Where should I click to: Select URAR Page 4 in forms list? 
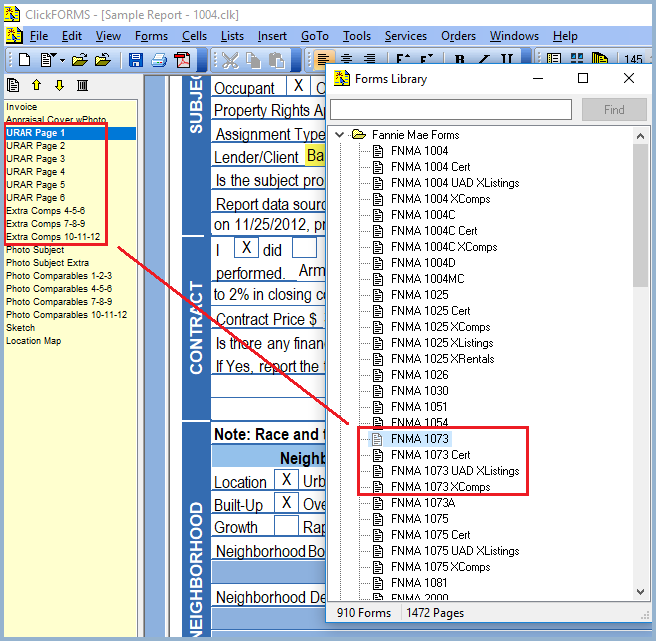(36, 172)
